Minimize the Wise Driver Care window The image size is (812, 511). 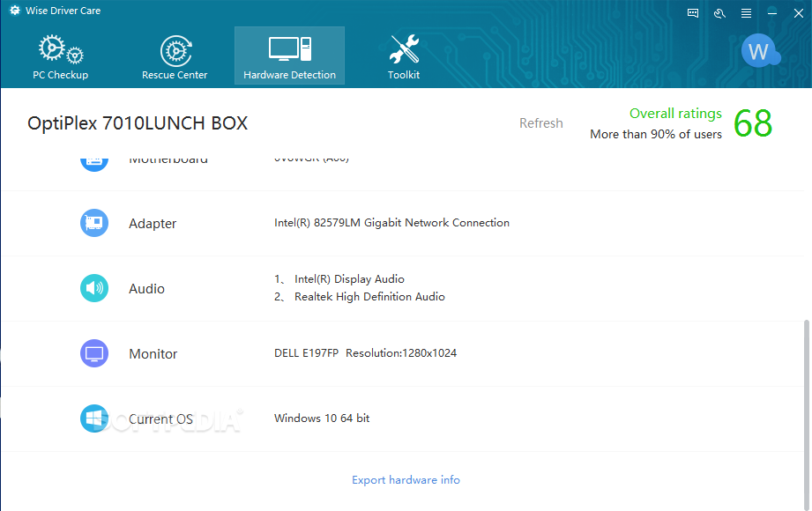(772, 13)
